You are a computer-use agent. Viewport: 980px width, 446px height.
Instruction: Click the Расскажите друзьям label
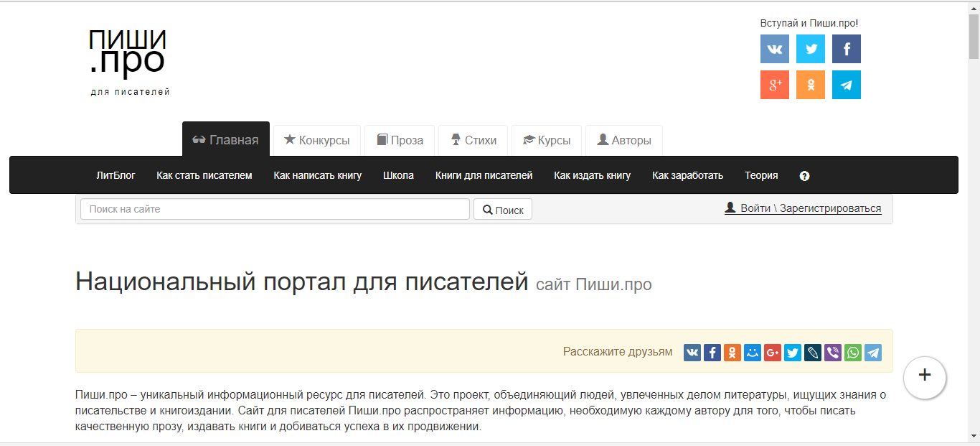point(618,352)
